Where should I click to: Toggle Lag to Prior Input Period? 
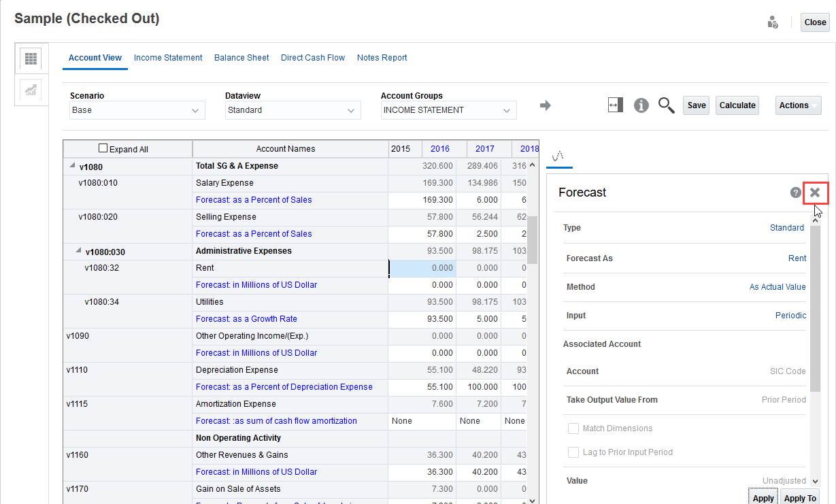tap(573, 452)
